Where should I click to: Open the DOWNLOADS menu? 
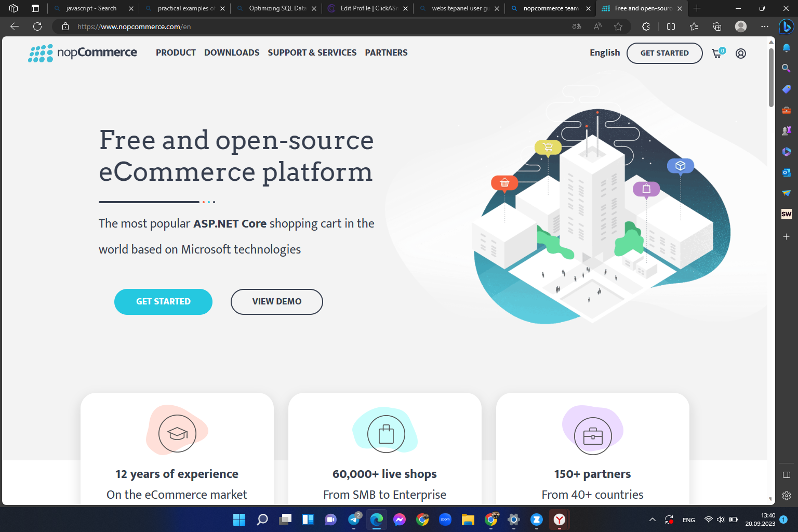pyautogui.click(x=232, y=53)
